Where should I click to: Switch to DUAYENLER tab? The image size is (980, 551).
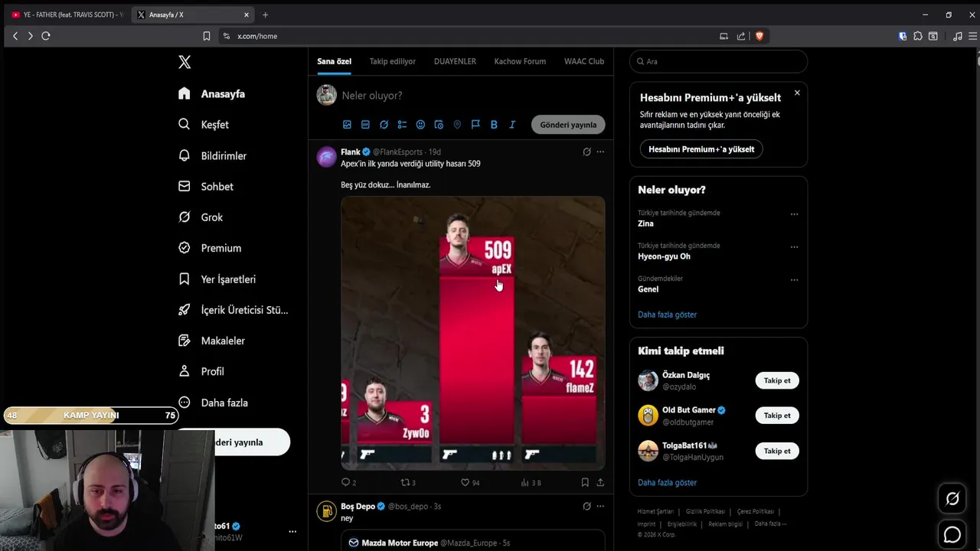[x=455, y=61]
